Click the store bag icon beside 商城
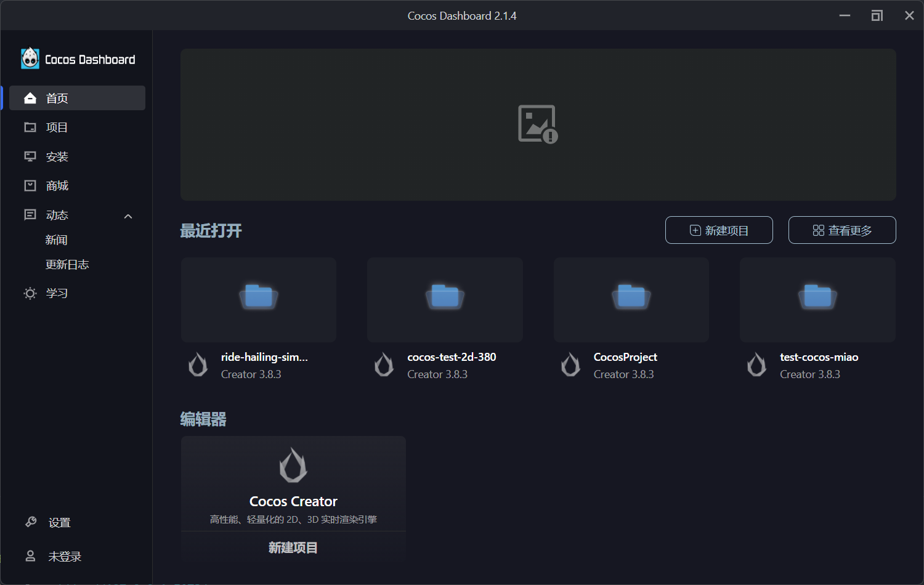Screen dimensions: 924x585 tap(30, 185)
